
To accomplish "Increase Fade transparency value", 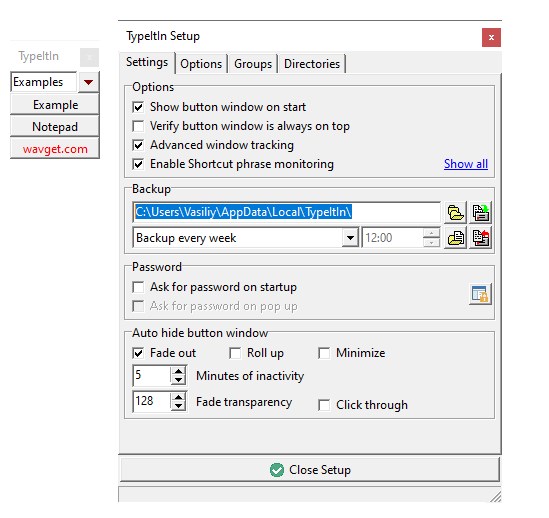I will pyautogui.click(x=179, y=397).
